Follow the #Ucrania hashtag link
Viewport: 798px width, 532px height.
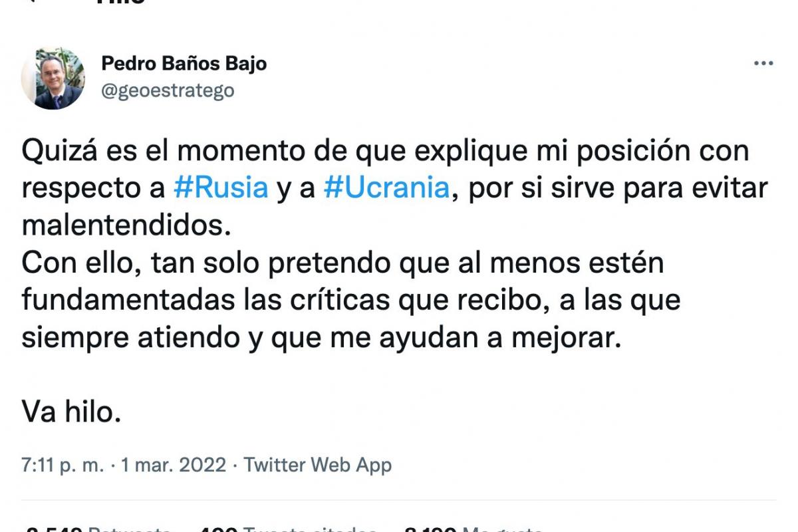386,188
